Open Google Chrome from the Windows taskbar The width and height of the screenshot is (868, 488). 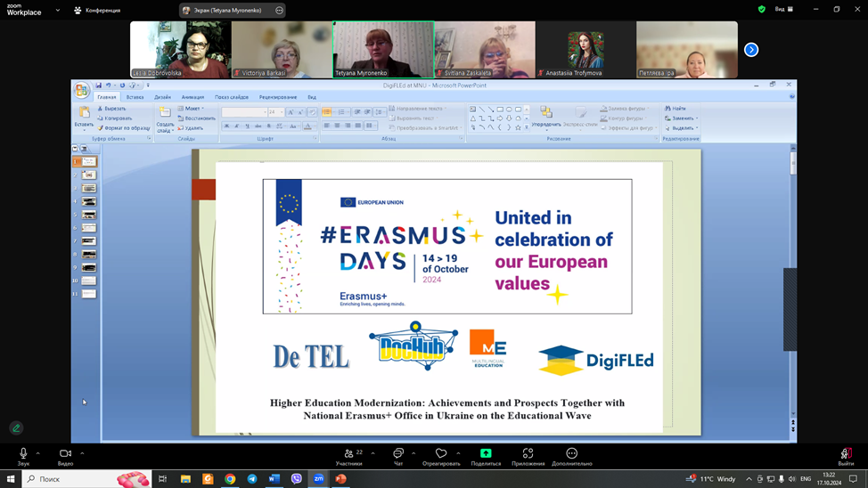click(230, 479)
